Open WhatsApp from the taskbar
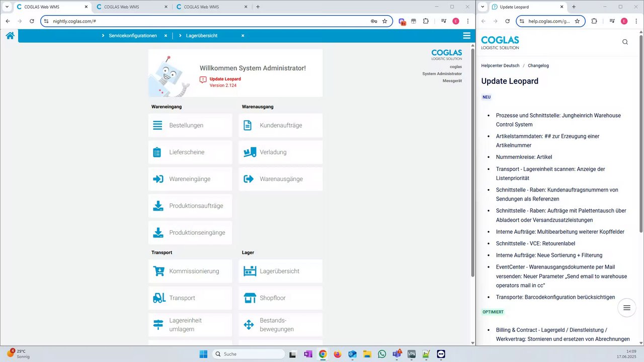The height and width of the screenshot is (362, 644). [382, 354]
